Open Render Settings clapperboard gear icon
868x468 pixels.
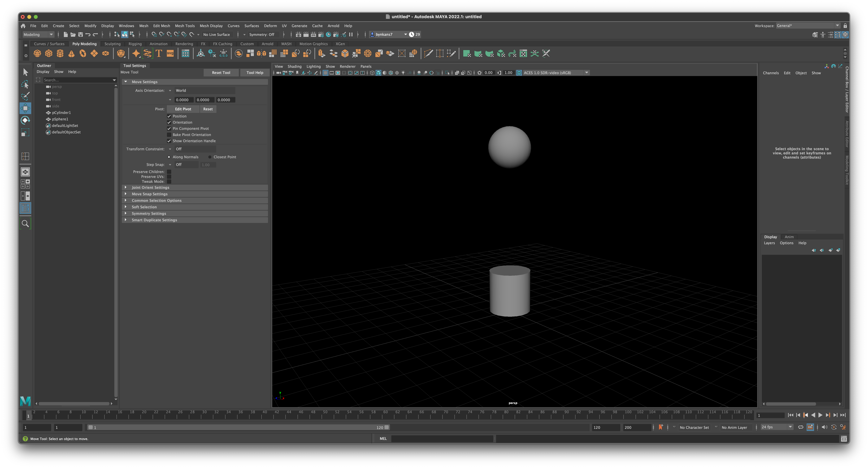(321, 34)
